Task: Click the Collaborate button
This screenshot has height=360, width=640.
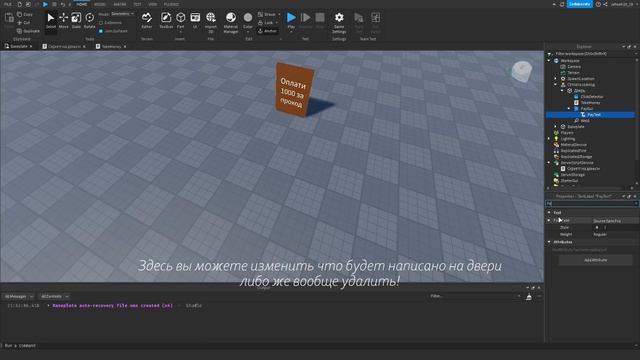Action: click(580, 4)
